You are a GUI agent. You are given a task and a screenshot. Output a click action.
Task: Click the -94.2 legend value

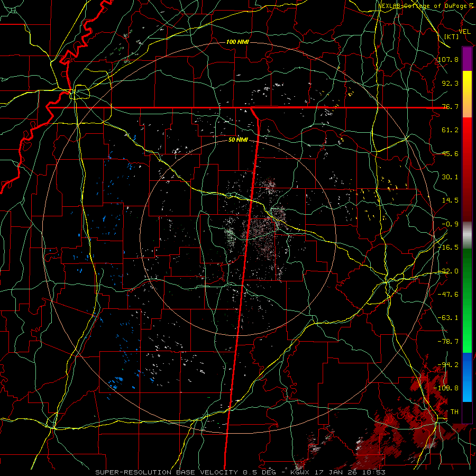(448, 365)
